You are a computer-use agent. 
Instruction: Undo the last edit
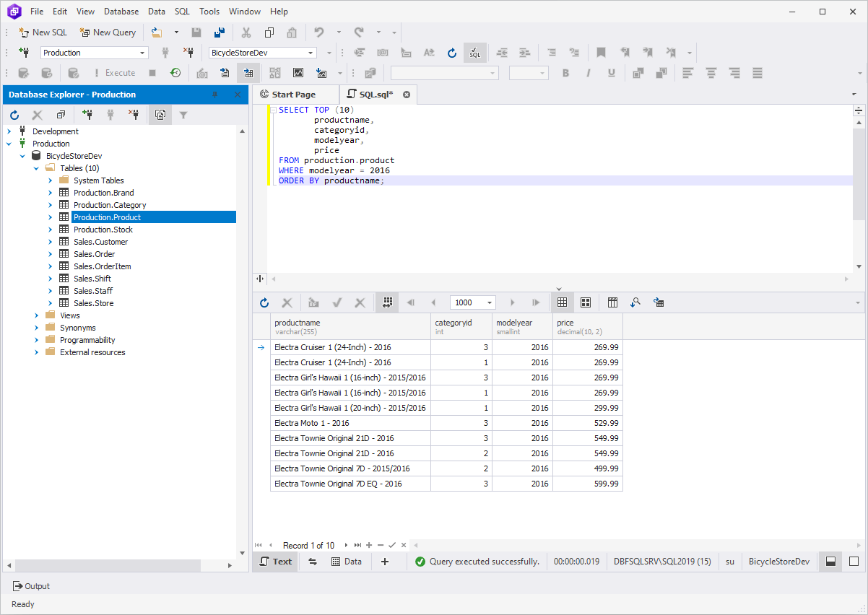click(x=318, y=32)
